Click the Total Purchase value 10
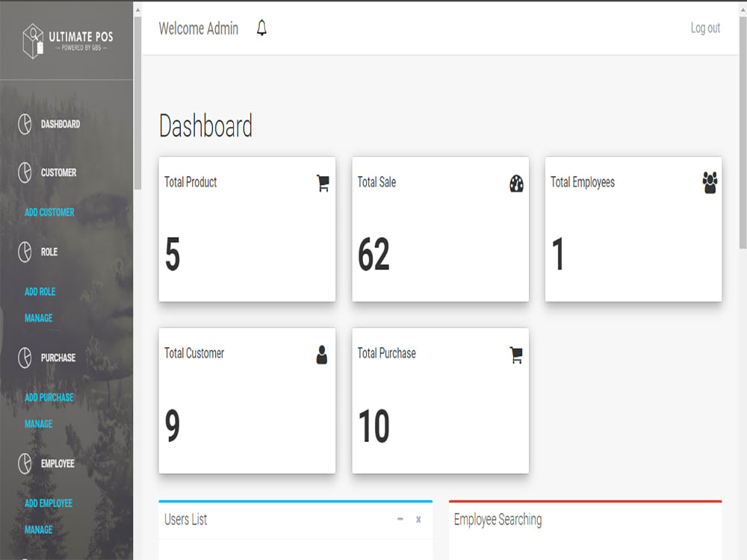747x560 pixels. pos(373,426)
